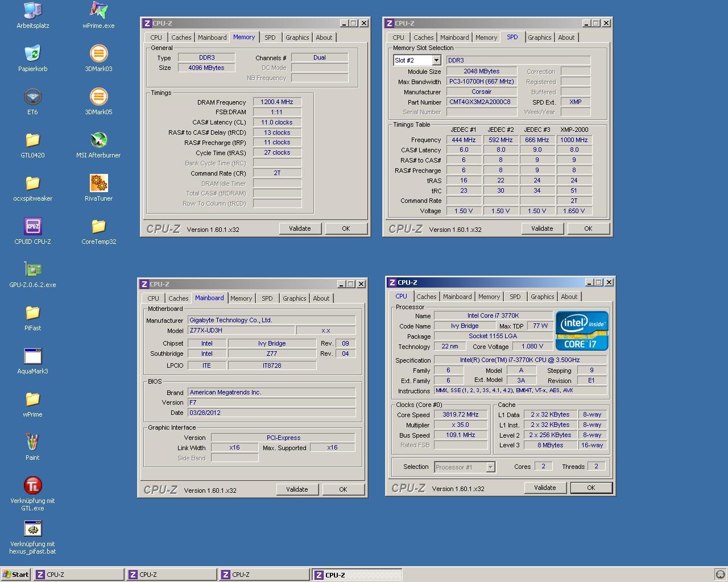Activate first CPU-Z taskbar button
Screen dimensions: 728x582
point(78,575)
